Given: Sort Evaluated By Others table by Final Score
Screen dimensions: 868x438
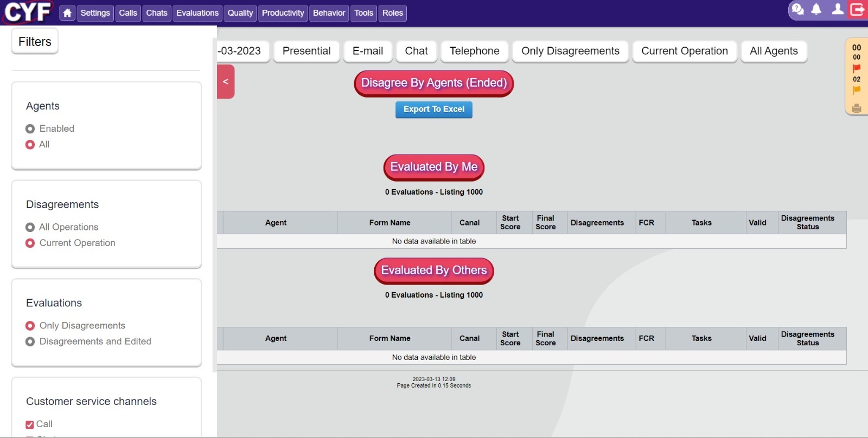Looking at the screenshot, I should click(x=550, y=339).
